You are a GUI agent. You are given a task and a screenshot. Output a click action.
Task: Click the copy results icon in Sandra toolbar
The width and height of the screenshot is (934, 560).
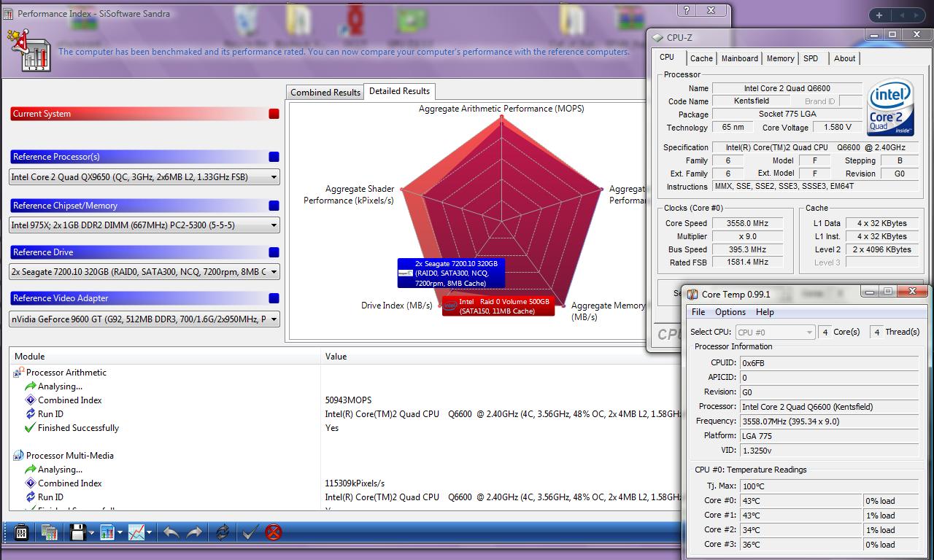pos(49,532)
